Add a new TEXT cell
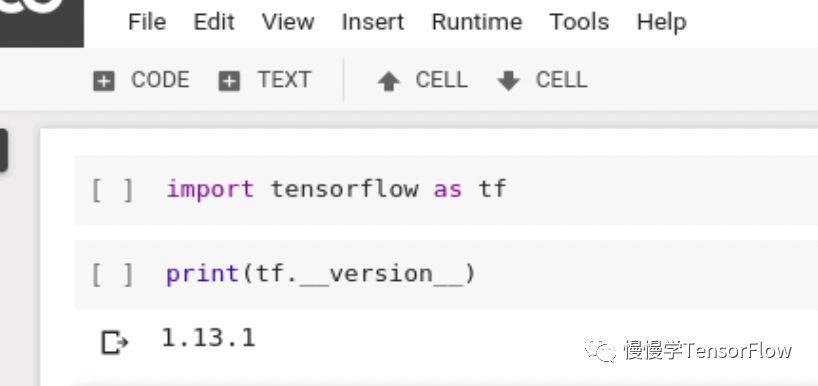 [x=265, y=81]
